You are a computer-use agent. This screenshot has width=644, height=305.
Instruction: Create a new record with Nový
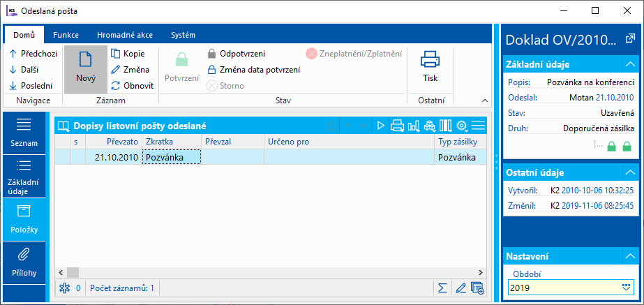[x=86, y=69]
